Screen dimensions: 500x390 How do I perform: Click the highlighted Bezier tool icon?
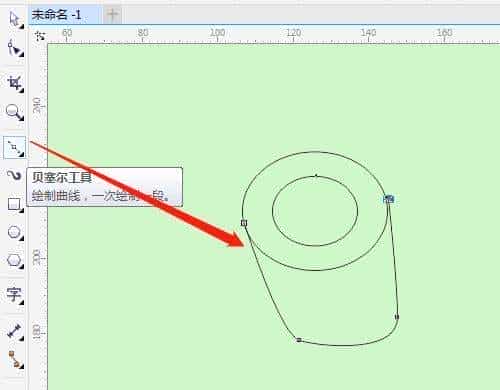tap(14, 147)
